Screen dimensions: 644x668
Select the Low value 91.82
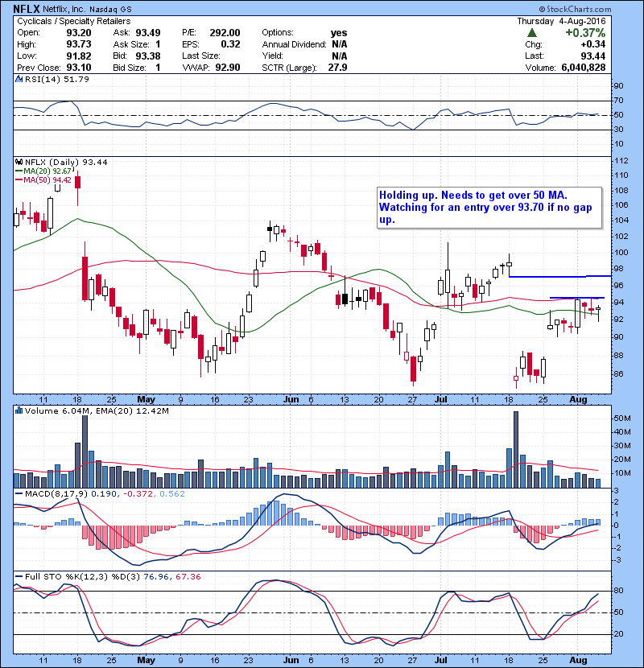click(79, 56)
